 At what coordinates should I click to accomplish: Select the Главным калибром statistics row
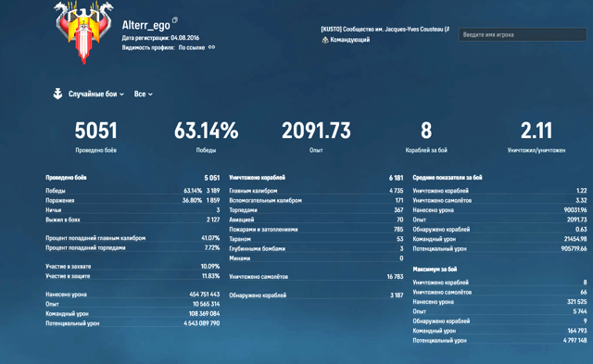click(x=316, y=191)
